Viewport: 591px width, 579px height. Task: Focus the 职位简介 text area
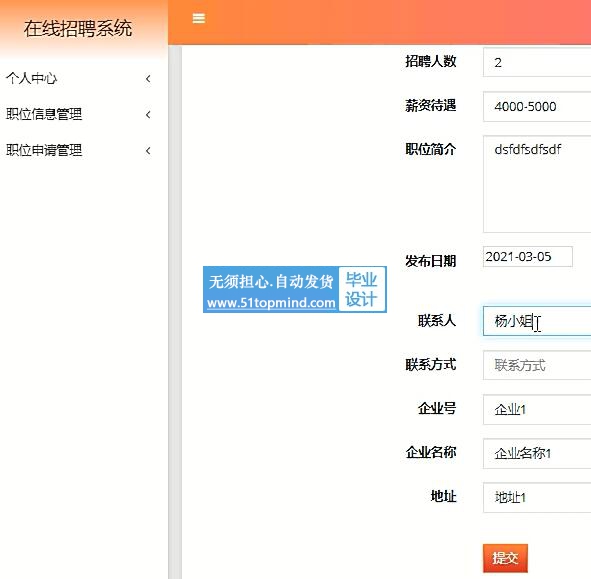click(x=537, y=184)
